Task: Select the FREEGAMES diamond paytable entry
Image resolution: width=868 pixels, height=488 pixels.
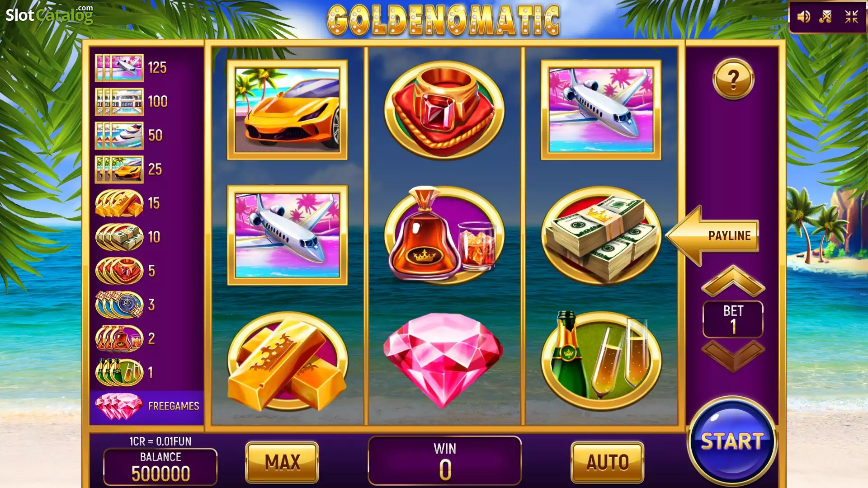Action: [147, 406]
